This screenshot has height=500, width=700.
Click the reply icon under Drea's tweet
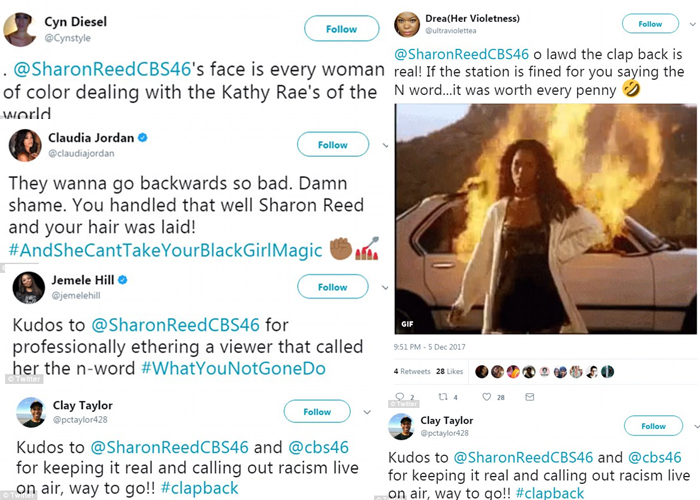pyautogui.click(x=400, y=396)
